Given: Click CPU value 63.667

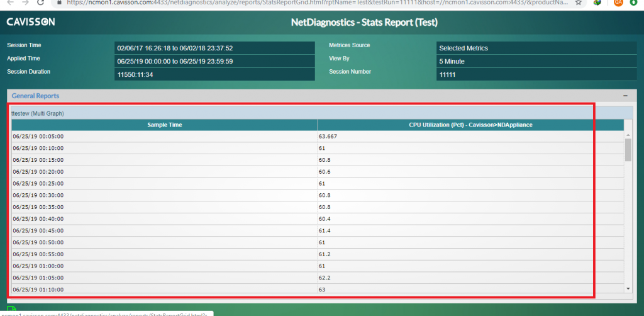Looking at the screenshot, I should click(x=328, y=136).
